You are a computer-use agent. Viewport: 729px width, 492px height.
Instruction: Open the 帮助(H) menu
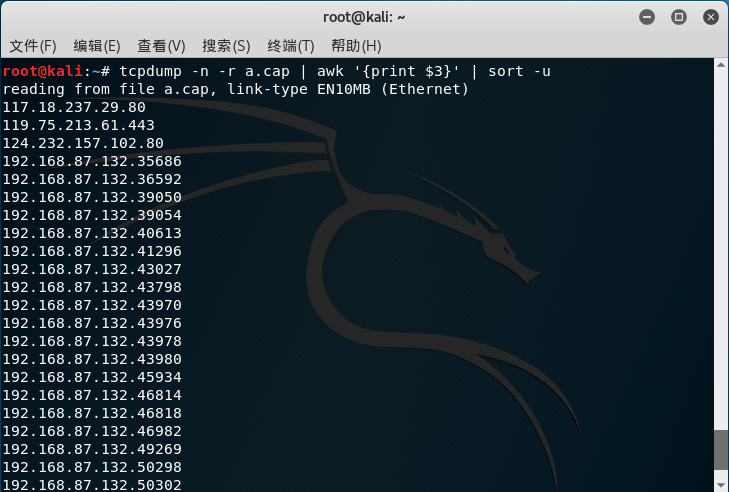pos(356,46)
